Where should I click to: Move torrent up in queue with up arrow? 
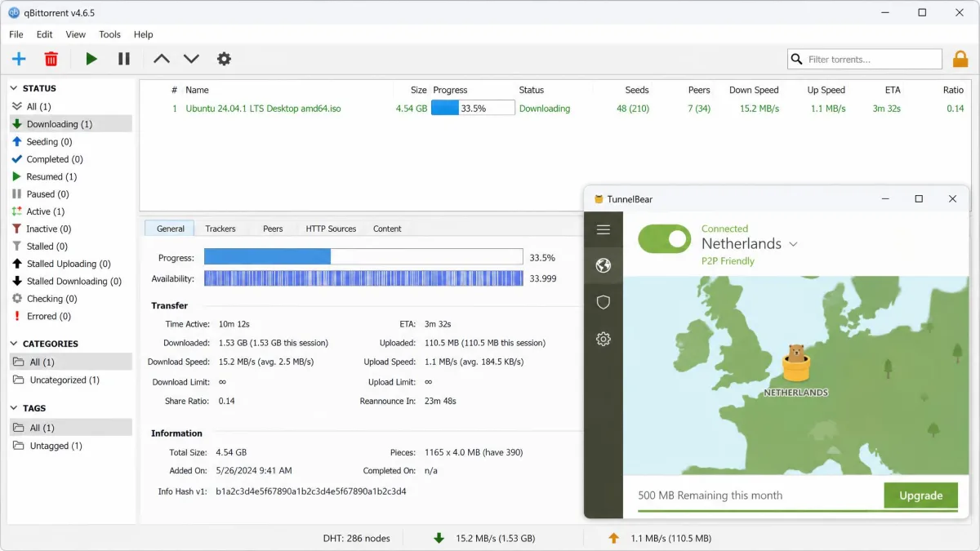162,59
